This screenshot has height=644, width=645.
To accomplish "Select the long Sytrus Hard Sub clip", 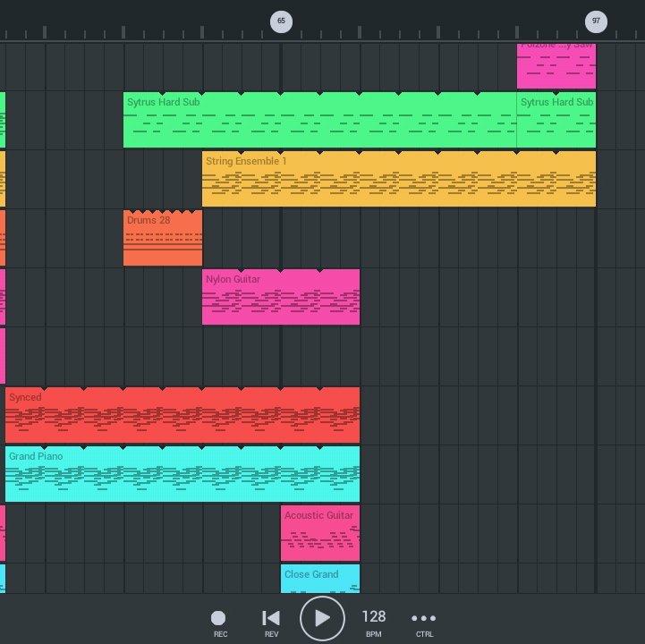I will click(319, 120).
